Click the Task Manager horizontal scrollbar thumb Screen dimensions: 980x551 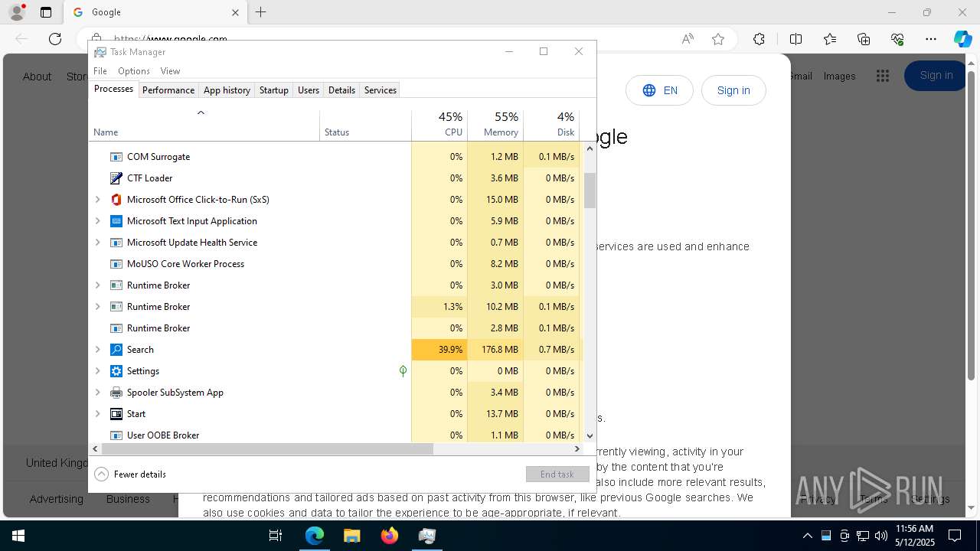267,449
